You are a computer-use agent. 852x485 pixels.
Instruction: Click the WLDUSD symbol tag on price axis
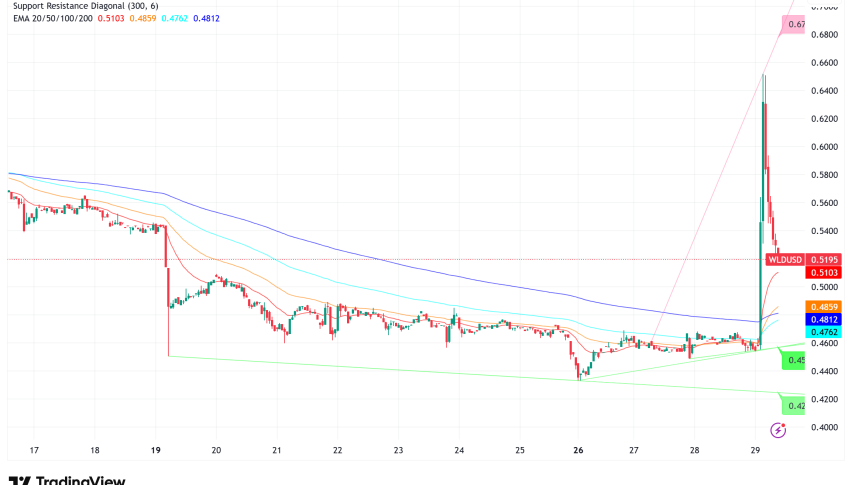(x=784, y=259)
